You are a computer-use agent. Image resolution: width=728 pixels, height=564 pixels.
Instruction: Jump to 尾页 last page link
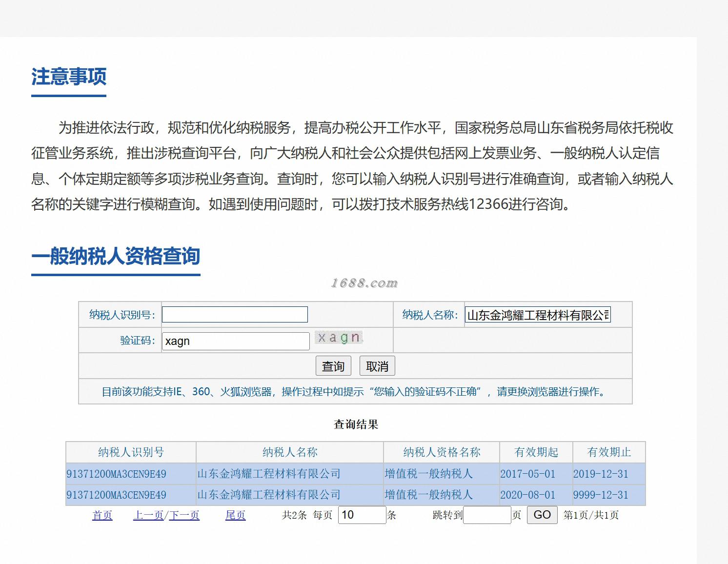click(235, 515)
